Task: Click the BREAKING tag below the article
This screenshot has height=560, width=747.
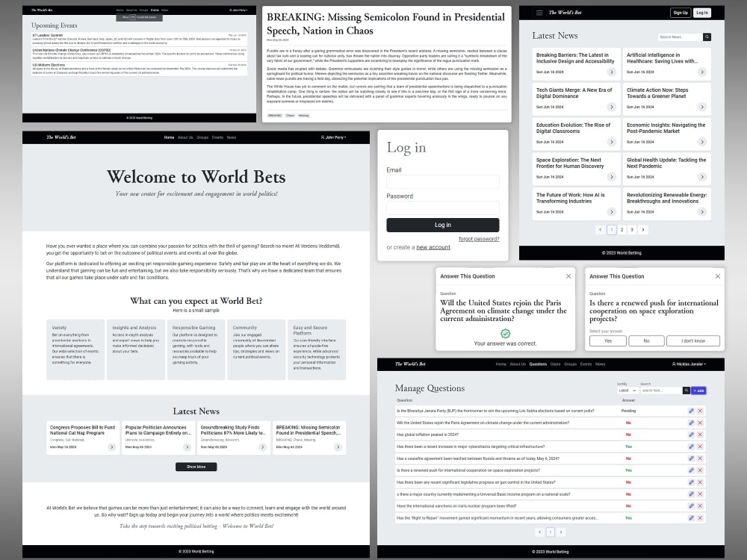Action: [x=275, y=115]
